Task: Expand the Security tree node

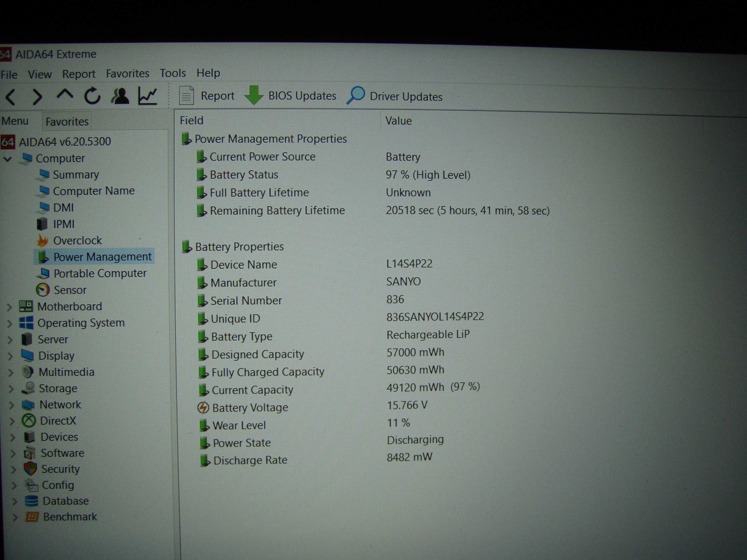Action: 13,470
